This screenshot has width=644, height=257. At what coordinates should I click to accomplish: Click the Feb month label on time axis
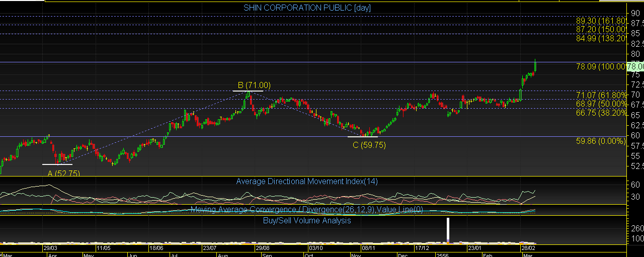point(487,255)
